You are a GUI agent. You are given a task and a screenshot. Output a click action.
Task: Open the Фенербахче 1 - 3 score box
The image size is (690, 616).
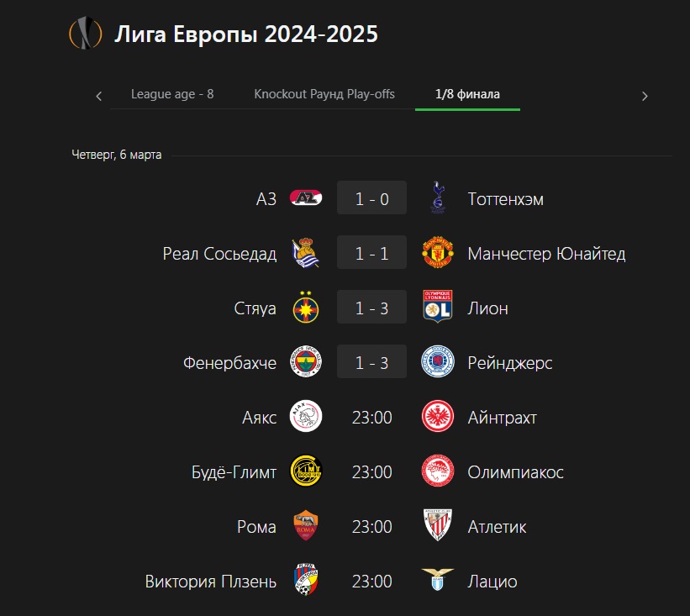(x=371, y=361)
